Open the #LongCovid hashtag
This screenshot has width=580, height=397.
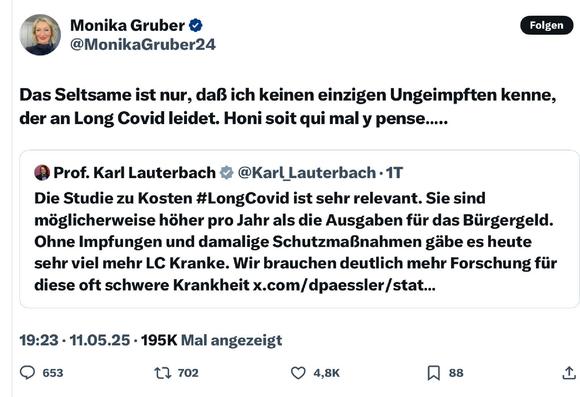[243, 198]
